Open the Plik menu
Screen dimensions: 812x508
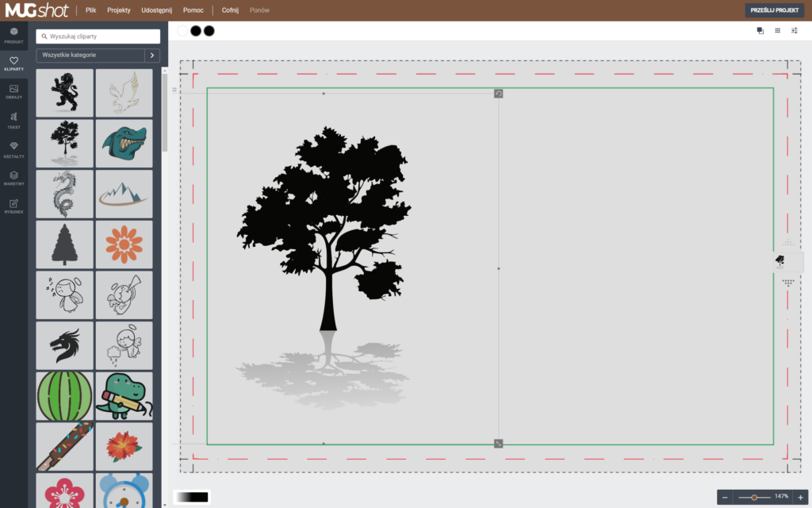click(x=90, y=10)
